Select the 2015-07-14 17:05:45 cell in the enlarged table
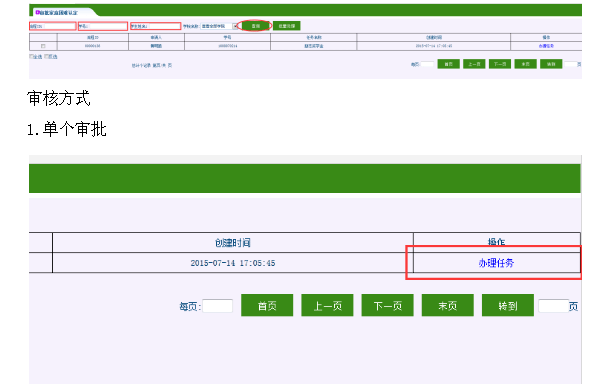 point(233,263)
